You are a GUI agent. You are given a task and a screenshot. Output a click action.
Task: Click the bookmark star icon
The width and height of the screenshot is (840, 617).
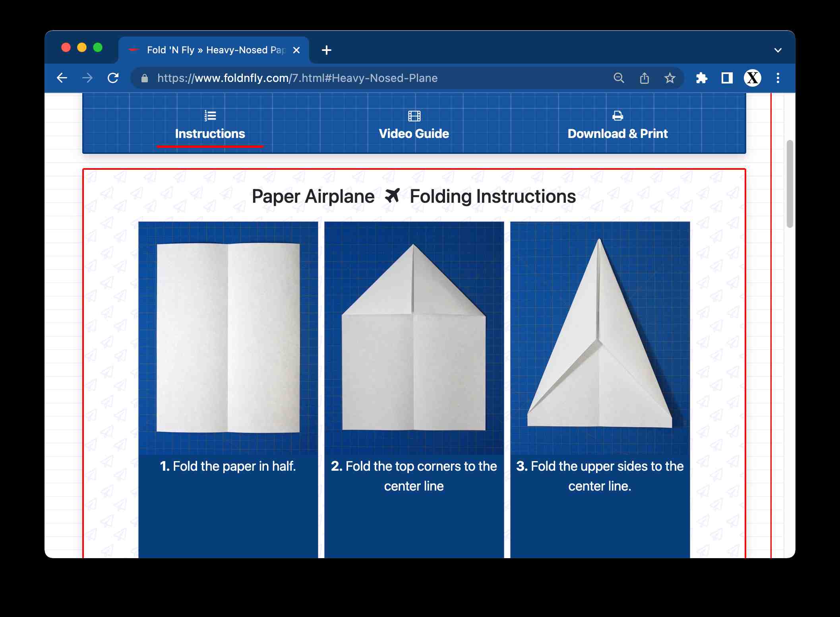tap(668, 78)
